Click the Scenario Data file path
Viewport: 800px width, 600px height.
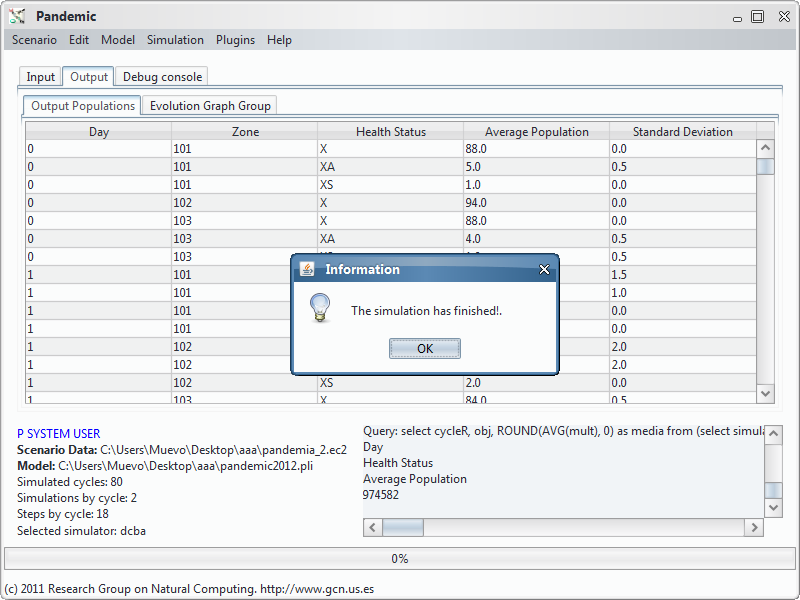point(223,450)
